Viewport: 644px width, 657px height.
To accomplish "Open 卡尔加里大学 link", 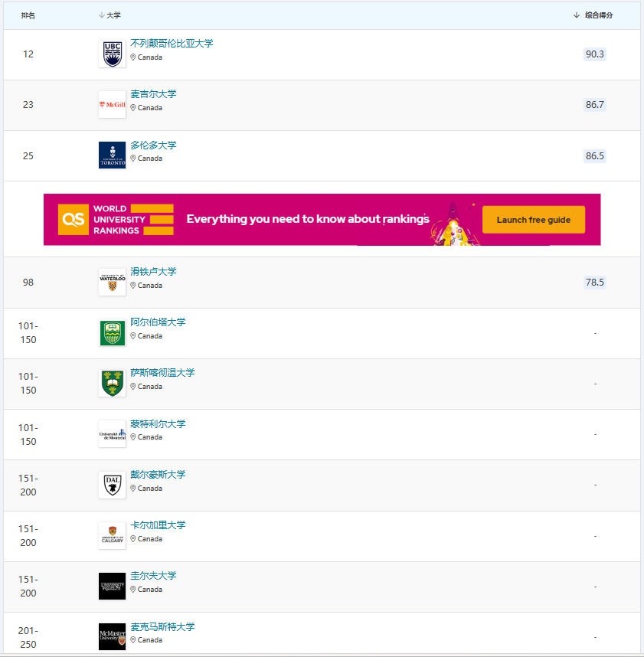I will coord(158,525).
